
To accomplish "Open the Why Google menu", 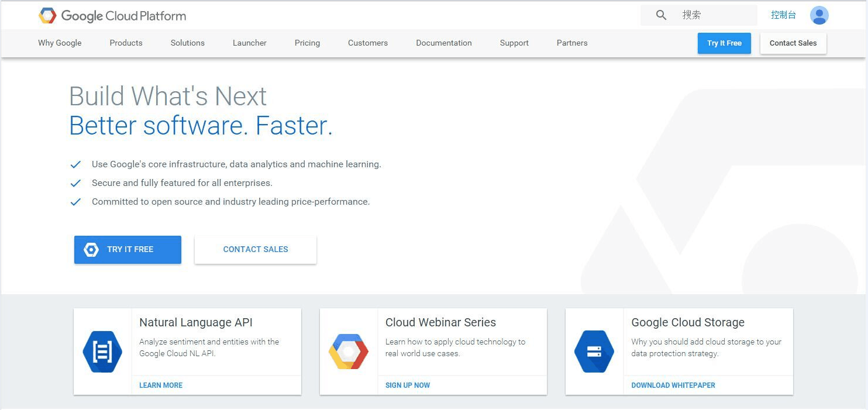I will (60, 43).
